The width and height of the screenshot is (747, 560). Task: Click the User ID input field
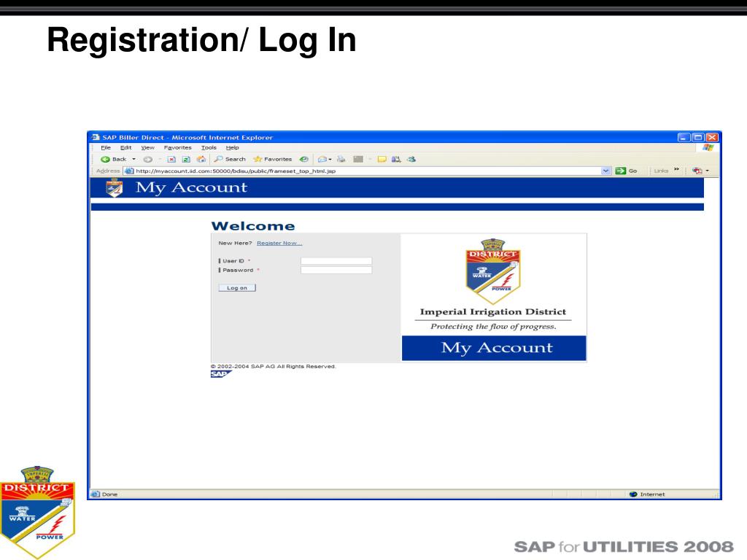pyautogui.click(x=336, y=261)
